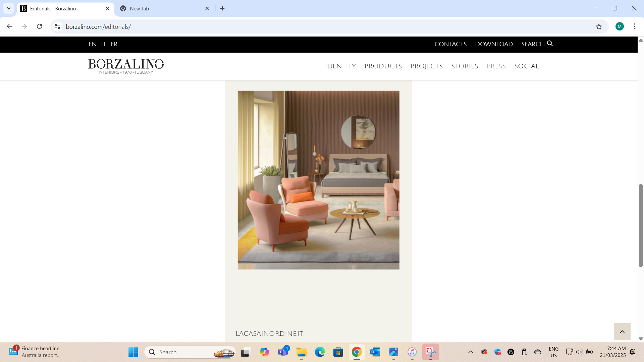This screenshot has height=362, width=644.
Task: Open the Chrome three-dot menu
Action: point(635,26)
